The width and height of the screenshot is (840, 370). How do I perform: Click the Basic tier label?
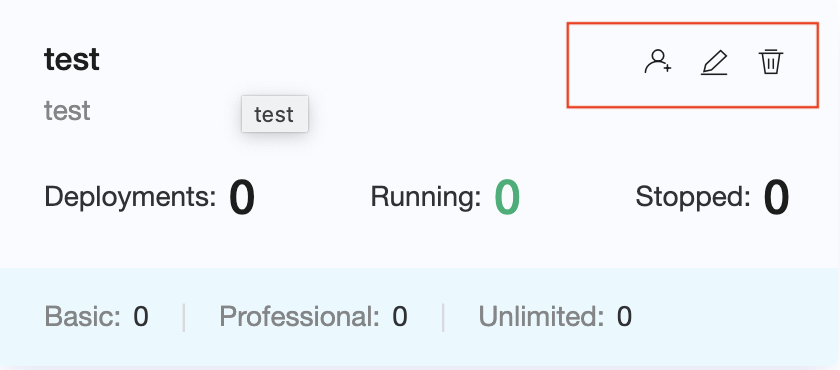[83, 316]
